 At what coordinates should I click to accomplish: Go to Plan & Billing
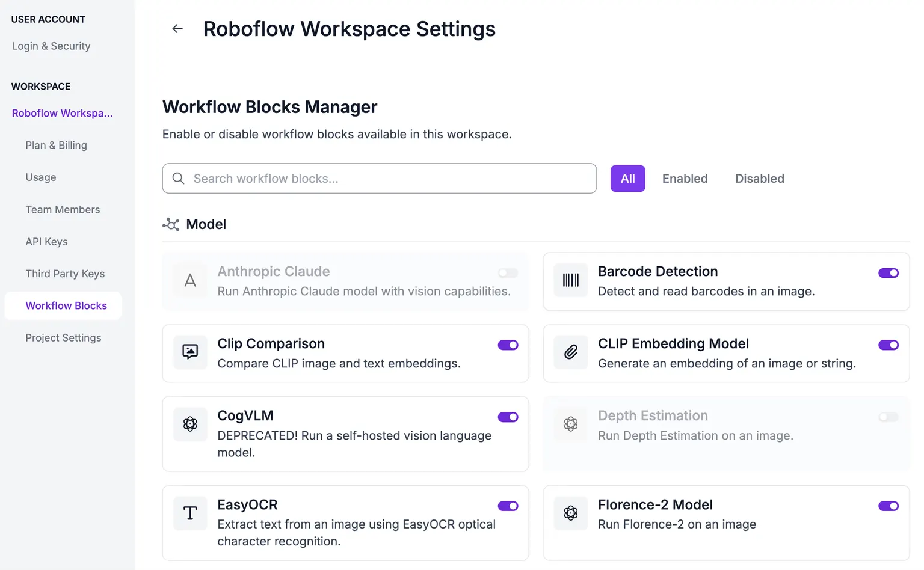(57, 146)
